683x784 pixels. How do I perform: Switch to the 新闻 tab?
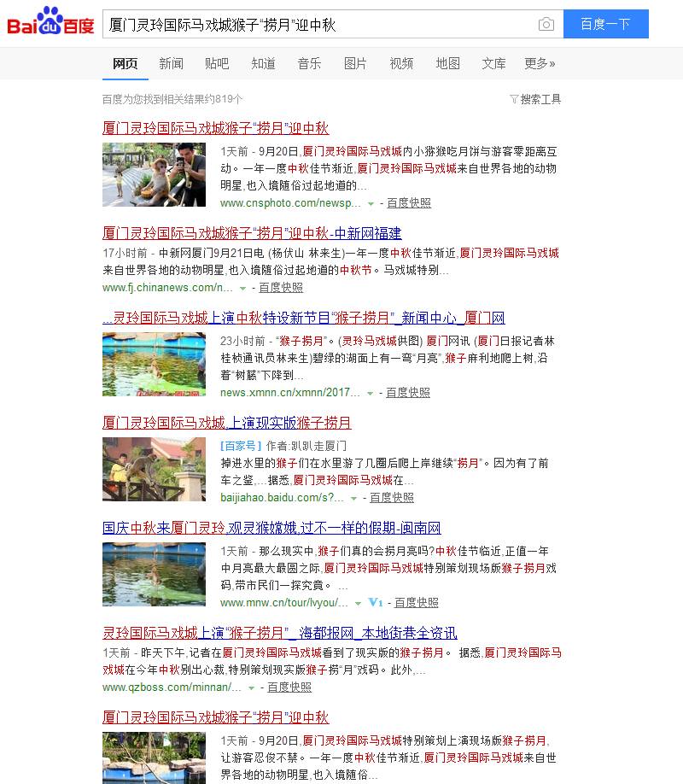pyautogui.click(x=171, y=63)
